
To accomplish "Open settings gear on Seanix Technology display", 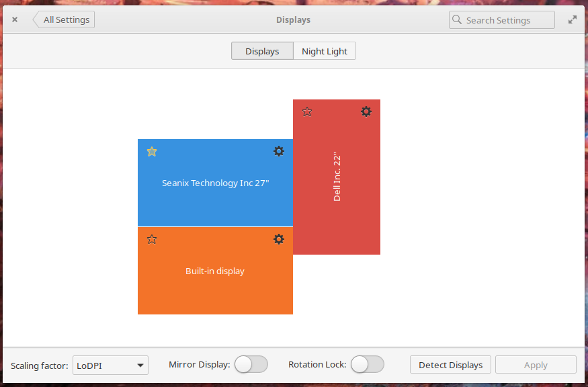I will [x=279, y=151].
